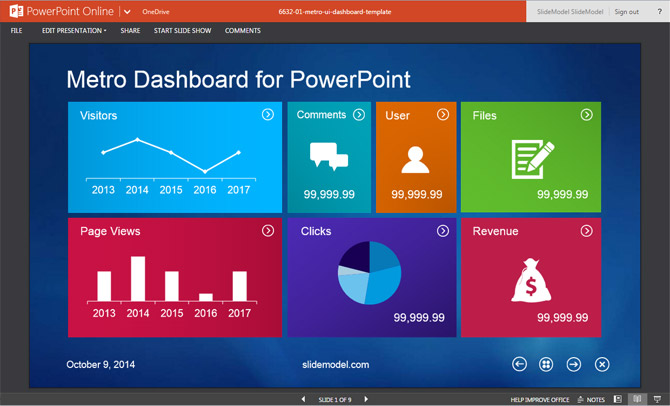Click HELP IMPROVE OFFICE
This screenshot has height=406, width=670.
(540, 400)
